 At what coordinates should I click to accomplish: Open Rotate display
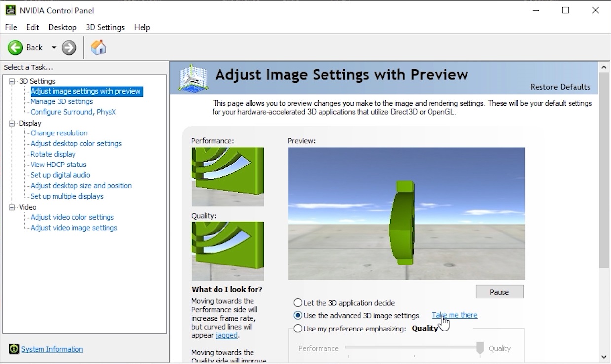point(53,154)
